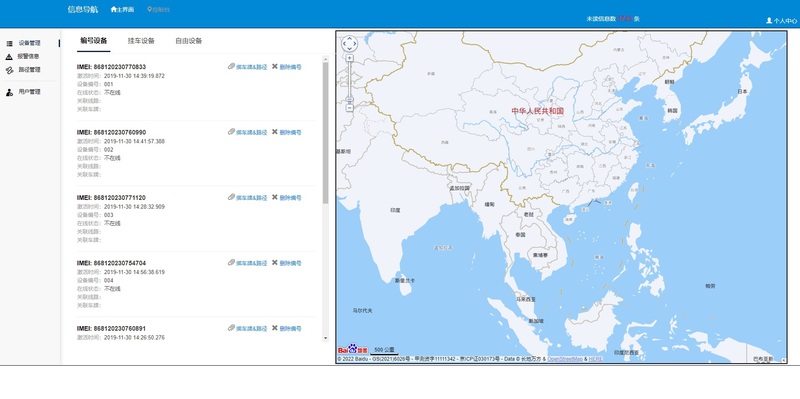This screenshot has height=399, width=800.
Task: Switch to 自由设备 tab
Action: (188, 41)
